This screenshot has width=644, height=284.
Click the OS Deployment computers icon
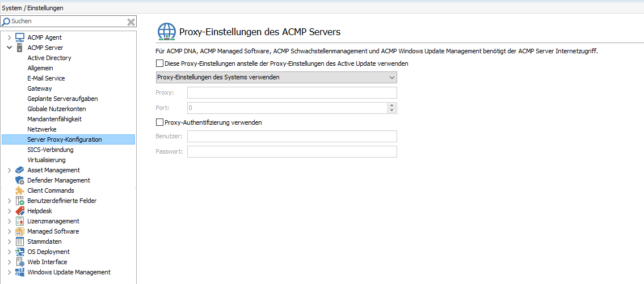pyautogui.click(x=20, y=252)
